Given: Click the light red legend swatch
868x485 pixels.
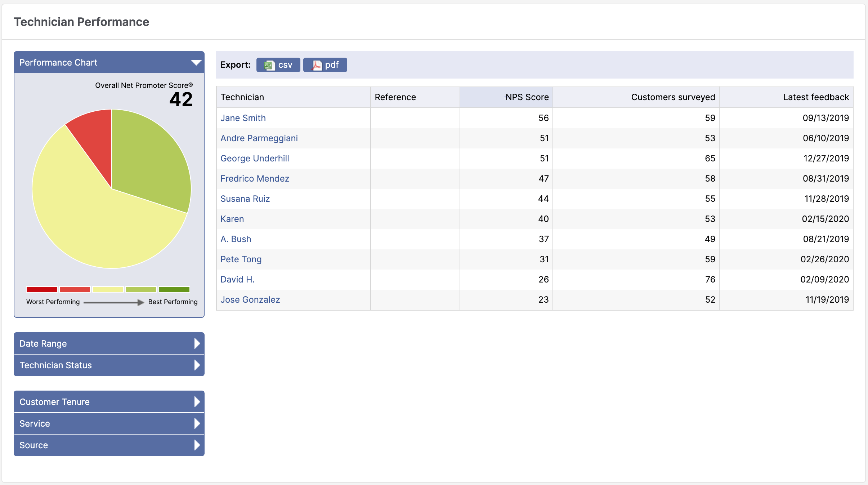Looking at the screenshot, I should pyautogui.click(x=75, y=289).
